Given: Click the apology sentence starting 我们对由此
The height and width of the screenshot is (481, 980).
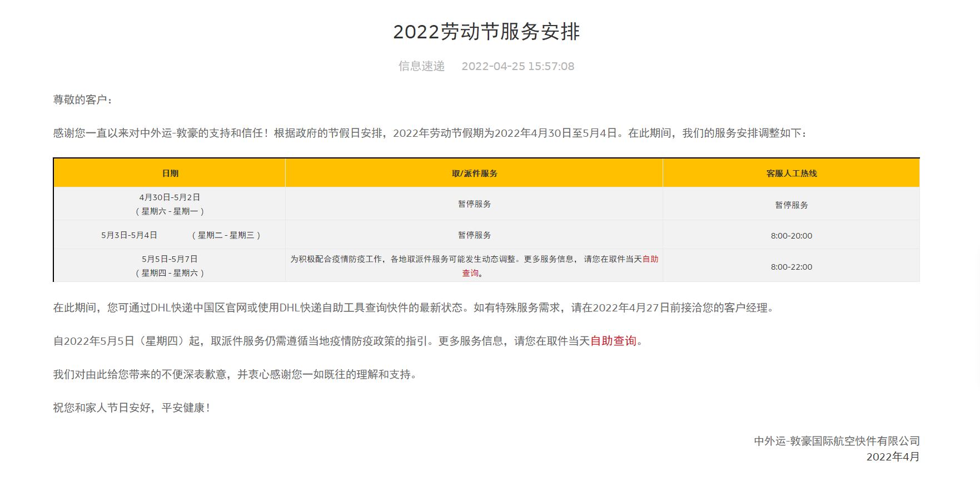Looking at the screenshot, I should 236,374.
